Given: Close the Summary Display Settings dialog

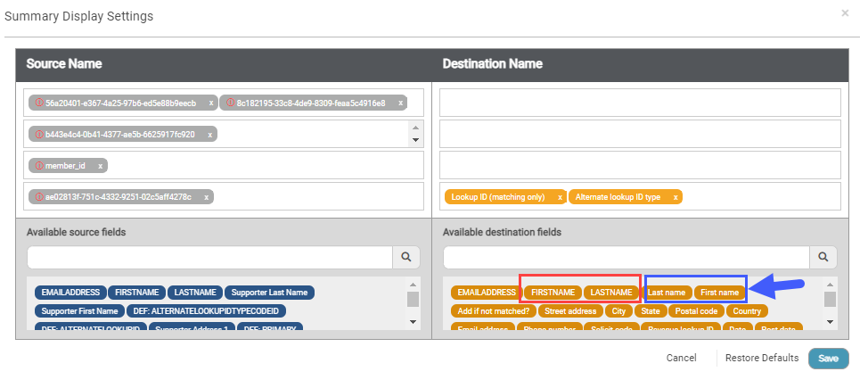Looking at the screenshot, I should click(x=845, y=12).
